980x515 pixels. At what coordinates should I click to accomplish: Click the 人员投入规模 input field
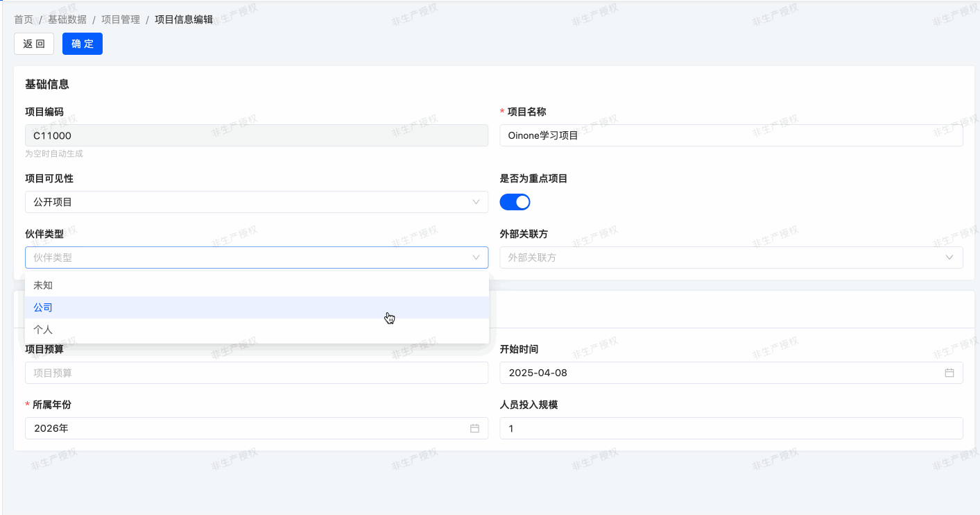[730, 428]
